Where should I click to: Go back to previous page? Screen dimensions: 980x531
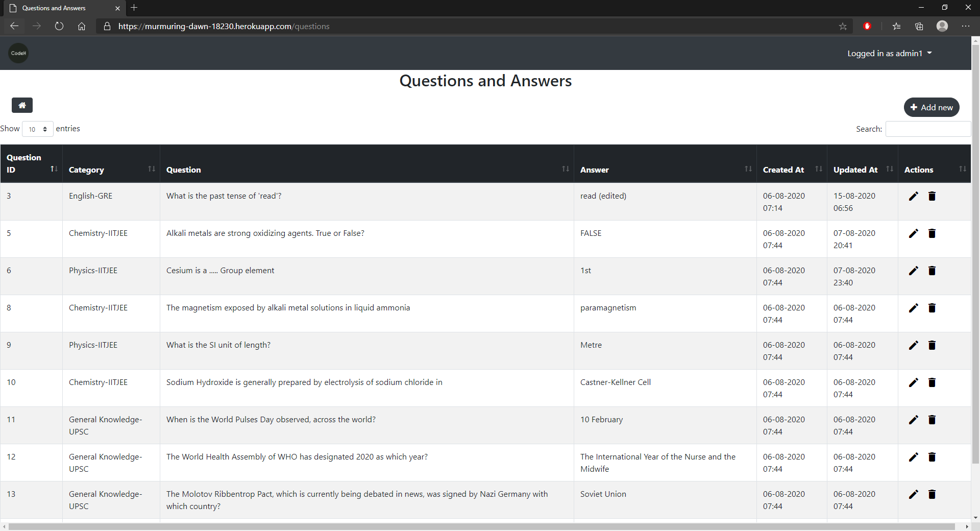point(14,26)
